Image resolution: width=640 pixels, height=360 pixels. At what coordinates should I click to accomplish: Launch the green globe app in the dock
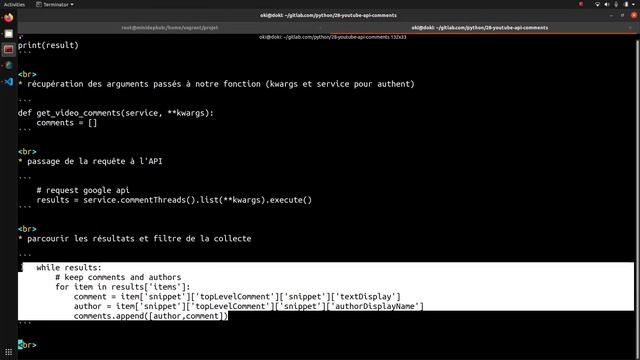coord(9,65)
